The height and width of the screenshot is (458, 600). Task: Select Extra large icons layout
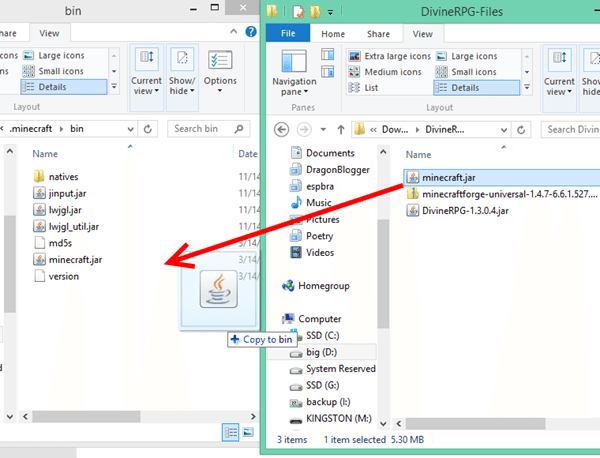(x=390, y=56)
